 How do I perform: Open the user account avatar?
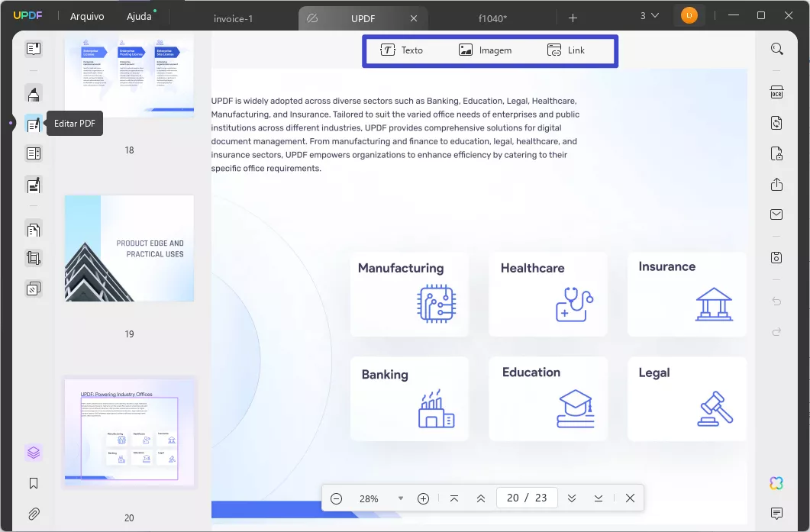click(x=689, y=15)
